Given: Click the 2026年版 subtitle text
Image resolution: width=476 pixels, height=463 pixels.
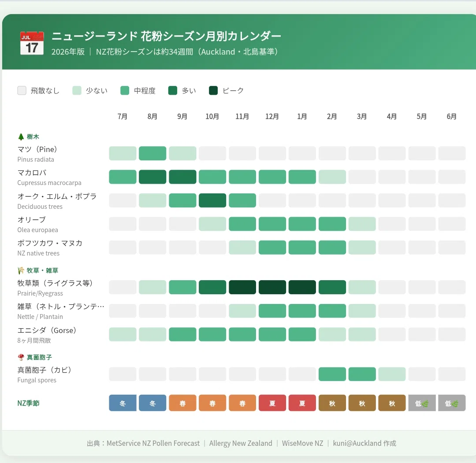Looking at the screenshot, I should [68, 52].
